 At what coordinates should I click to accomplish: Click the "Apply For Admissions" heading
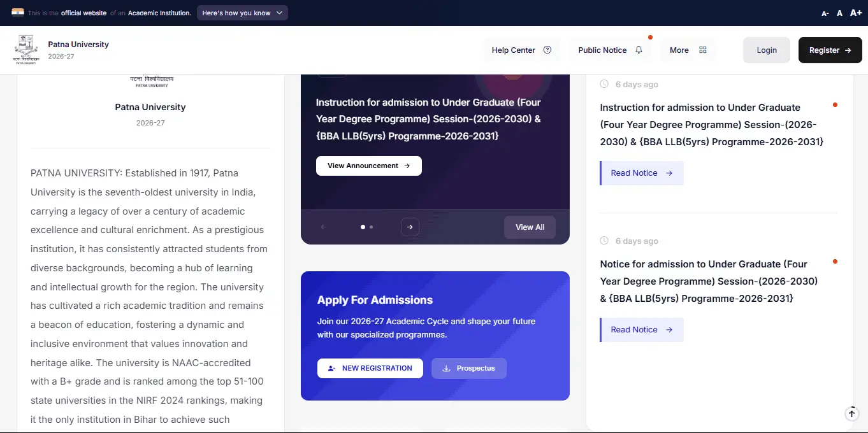coord(375,300)
